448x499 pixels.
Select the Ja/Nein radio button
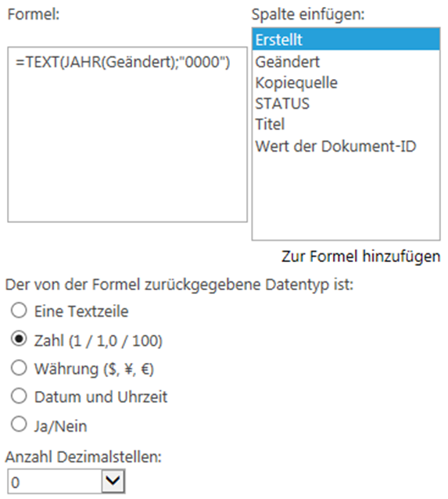[19, 425]
